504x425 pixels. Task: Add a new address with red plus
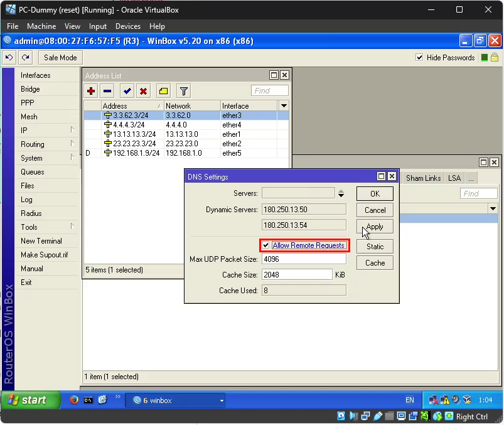[x=91, y=91]
